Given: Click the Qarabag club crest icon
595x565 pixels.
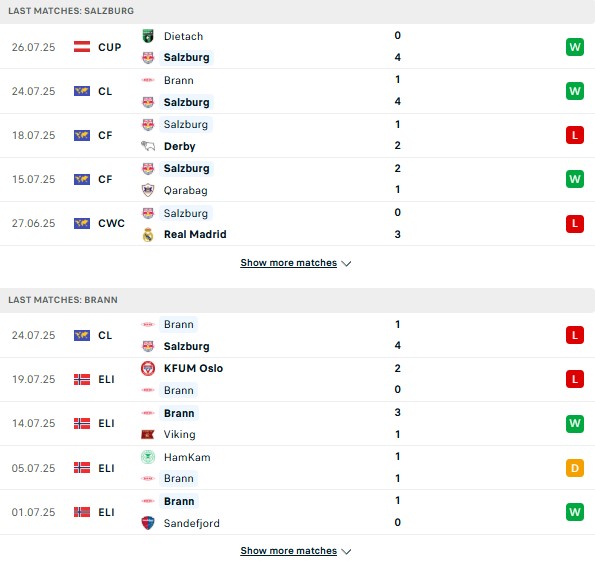Looking at the screenshot, I should pos(148,190).
